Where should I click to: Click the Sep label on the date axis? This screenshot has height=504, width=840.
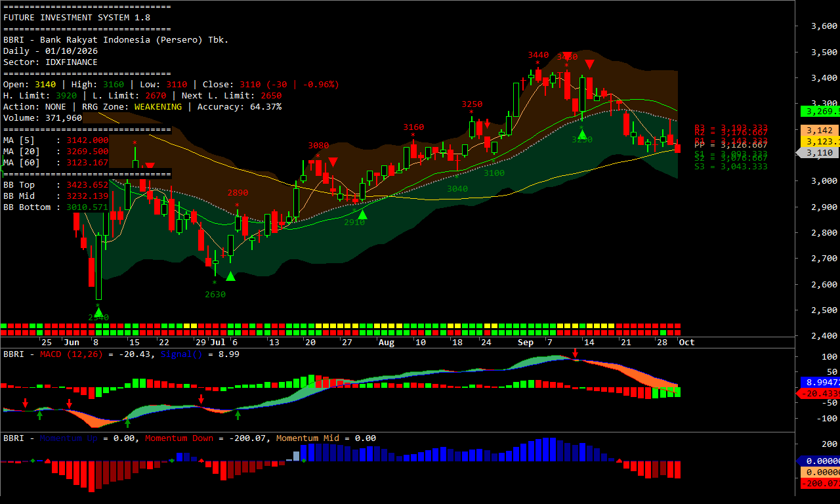tap(526, 343)
